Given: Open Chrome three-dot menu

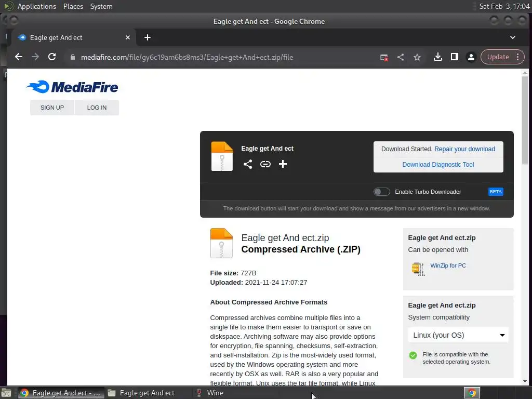Looking at the screenshot, I should (518, 57).
